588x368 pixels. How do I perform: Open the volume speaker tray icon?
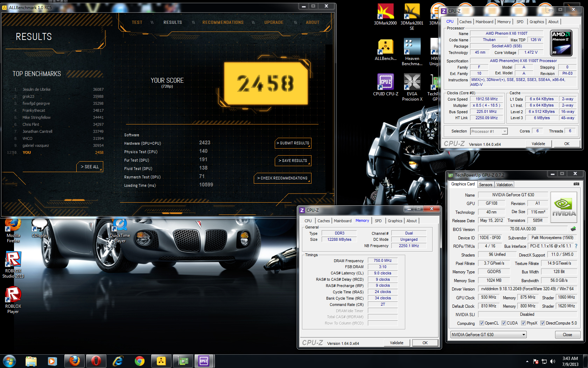tap(553, 361)
